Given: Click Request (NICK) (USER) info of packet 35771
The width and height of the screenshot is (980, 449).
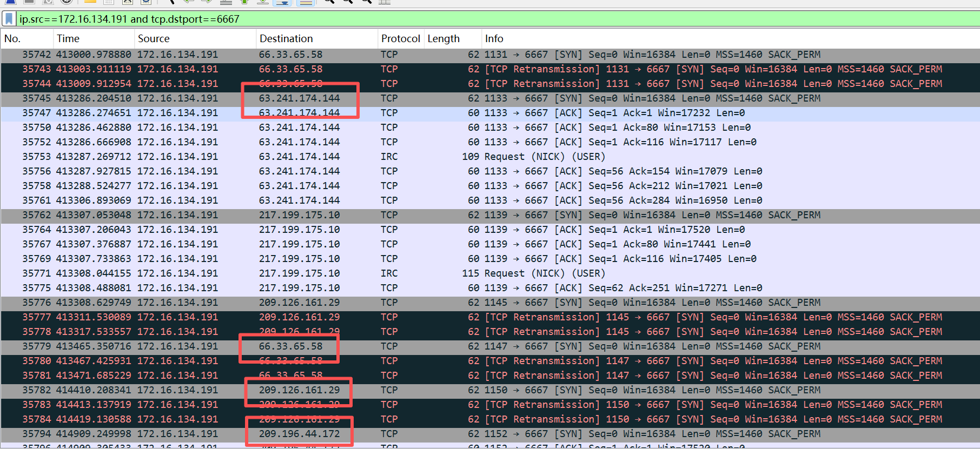Looking at the screenshot, I should (545, 273).
